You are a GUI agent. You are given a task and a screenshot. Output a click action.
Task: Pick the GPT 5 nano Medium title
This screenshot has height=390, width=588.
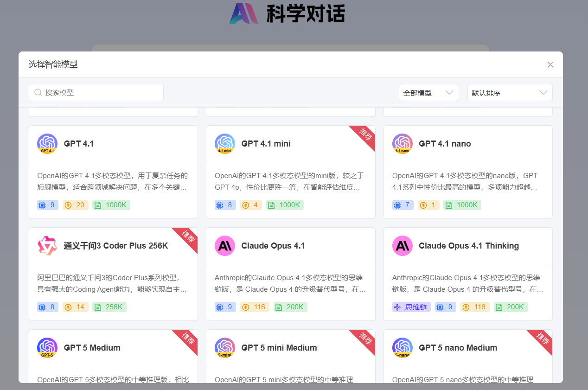pos(458,348)
